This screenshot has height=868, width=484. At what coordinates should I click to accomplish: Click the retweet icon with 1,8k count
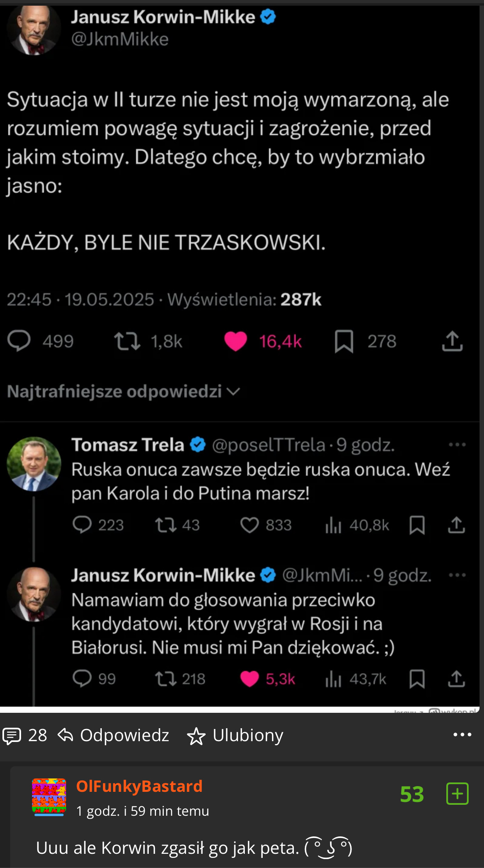pyautogui.click(x=127, y=341)
